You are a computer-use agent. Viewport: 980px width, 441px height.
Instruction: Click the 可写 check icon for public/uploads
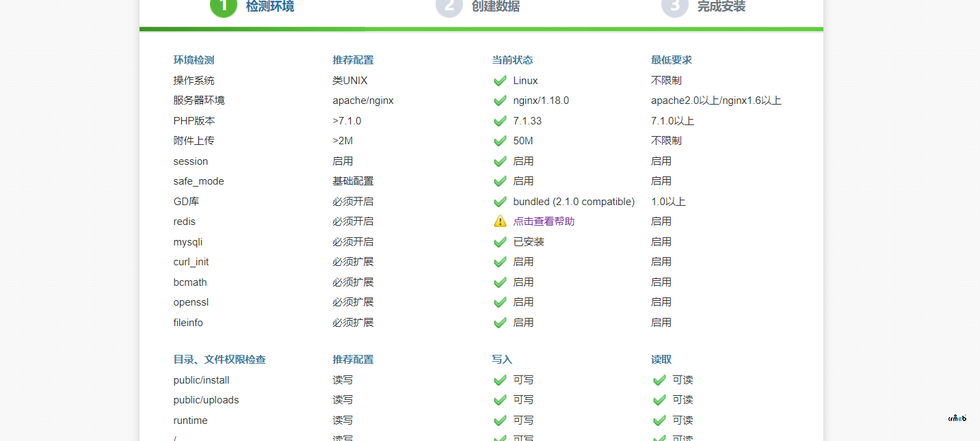500,400
